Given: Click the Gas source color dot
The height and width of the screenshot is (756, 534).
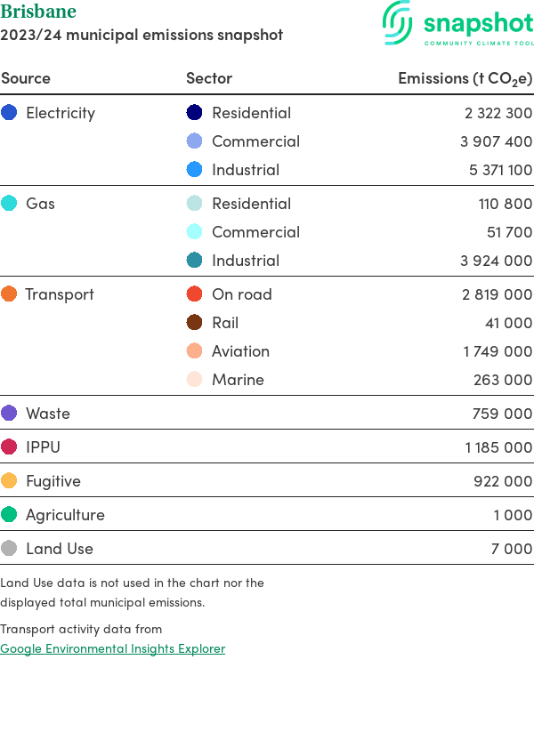Looking at the screenshot, I should tap(9, 204).
